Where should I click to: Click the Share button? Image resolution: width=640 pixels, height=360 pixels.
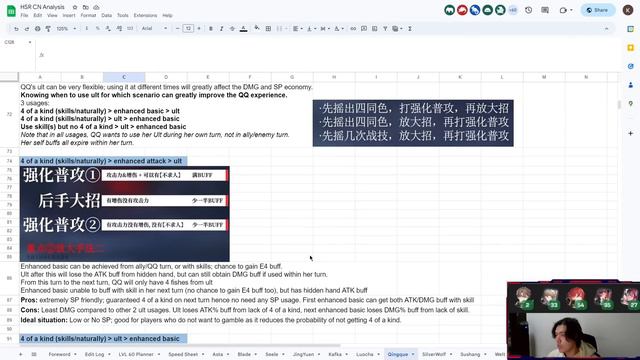(x=598, y=10)
